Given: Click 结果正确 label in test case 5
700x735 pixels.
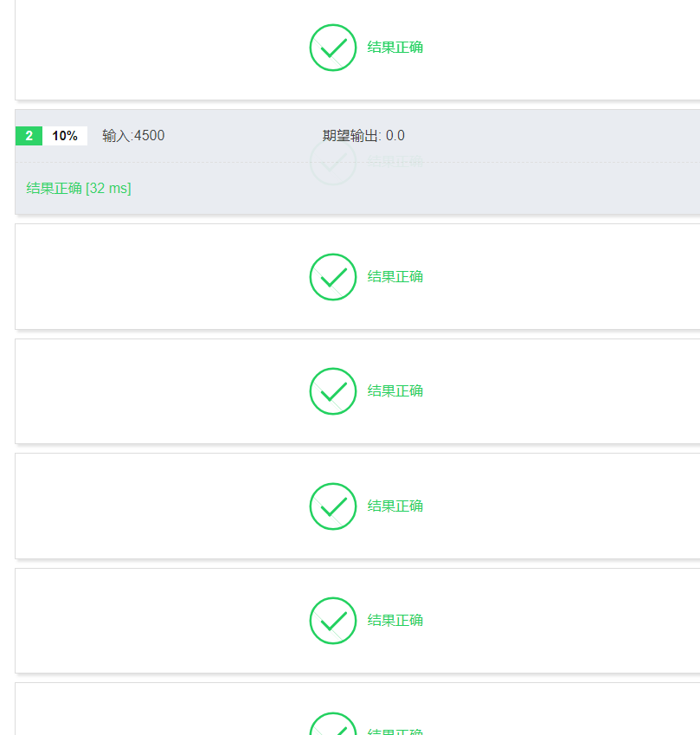Looking at the screenshot, I should click(x=395, y=506).
